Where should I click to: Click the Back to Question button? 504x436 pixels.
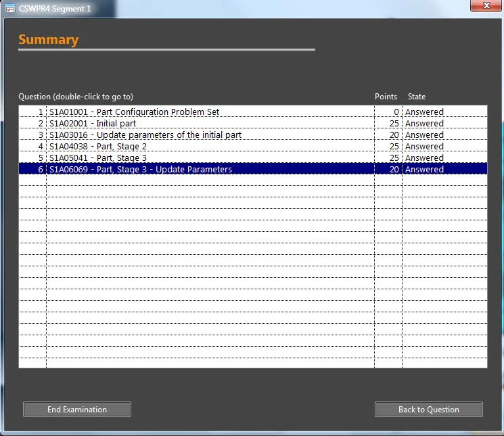point(428,409)
